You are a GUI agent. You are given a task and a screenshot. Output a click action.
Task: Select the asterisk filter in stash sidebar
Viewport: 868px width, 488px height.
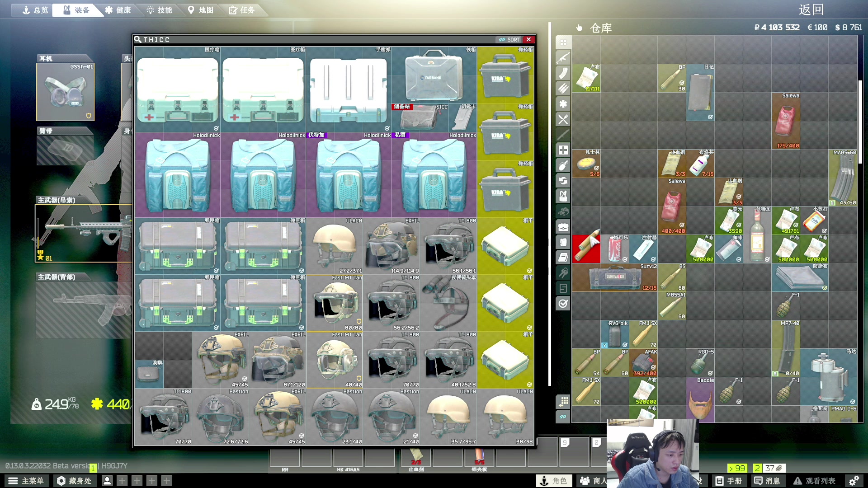(563, 104)
